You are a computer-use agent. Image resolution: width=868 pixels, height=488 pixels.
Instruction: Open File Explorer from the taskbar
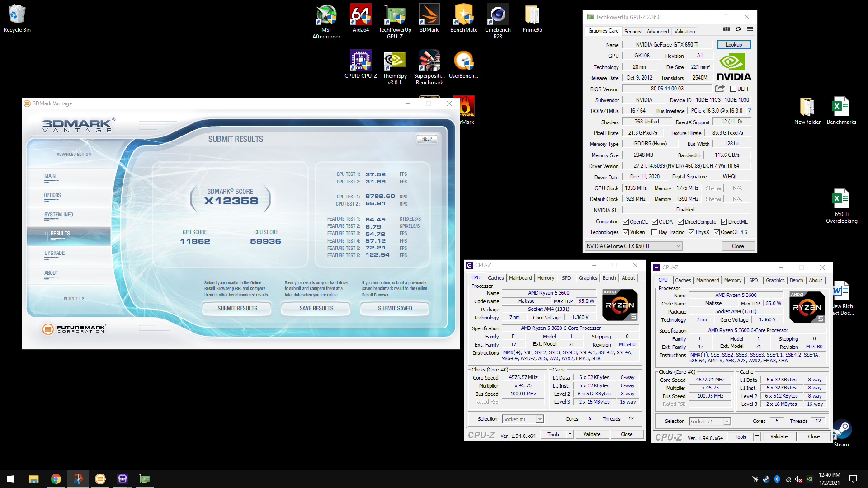[33, 479]
